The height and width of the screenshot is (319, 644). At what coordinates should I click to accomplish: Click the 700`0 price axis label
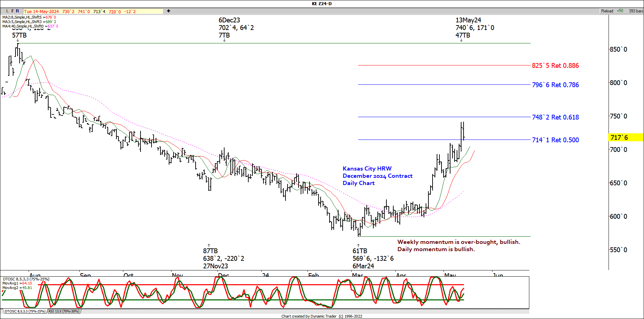tap(618, 150)
